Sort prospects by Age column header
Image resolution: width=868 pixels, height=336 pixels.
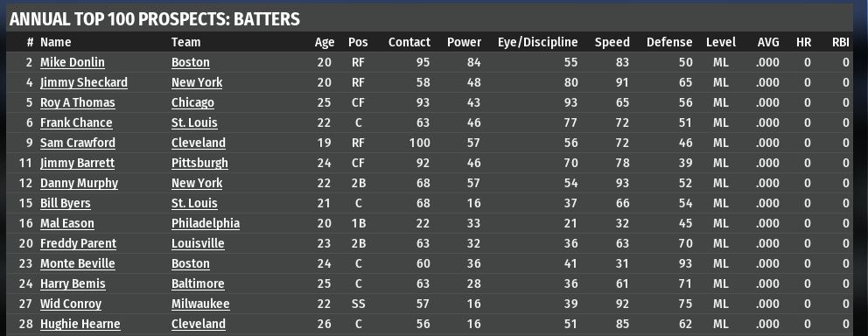[x=325, y=42]
